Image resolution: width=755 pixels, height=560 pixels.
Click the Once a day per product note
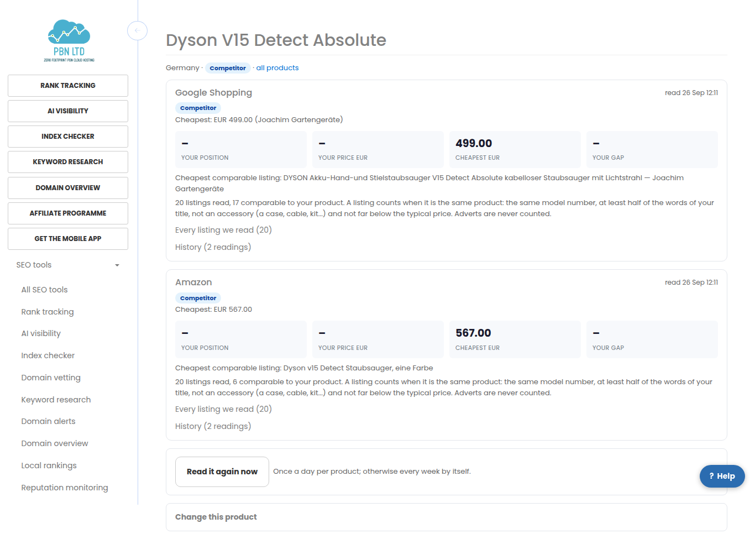click(x=372, y=472)
